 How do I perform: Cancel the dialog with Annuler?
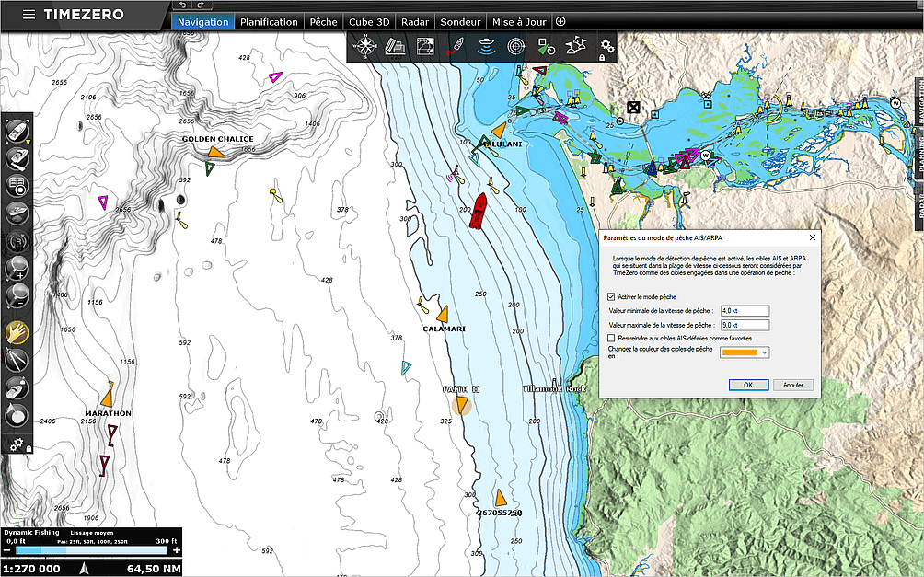(793, 385)
